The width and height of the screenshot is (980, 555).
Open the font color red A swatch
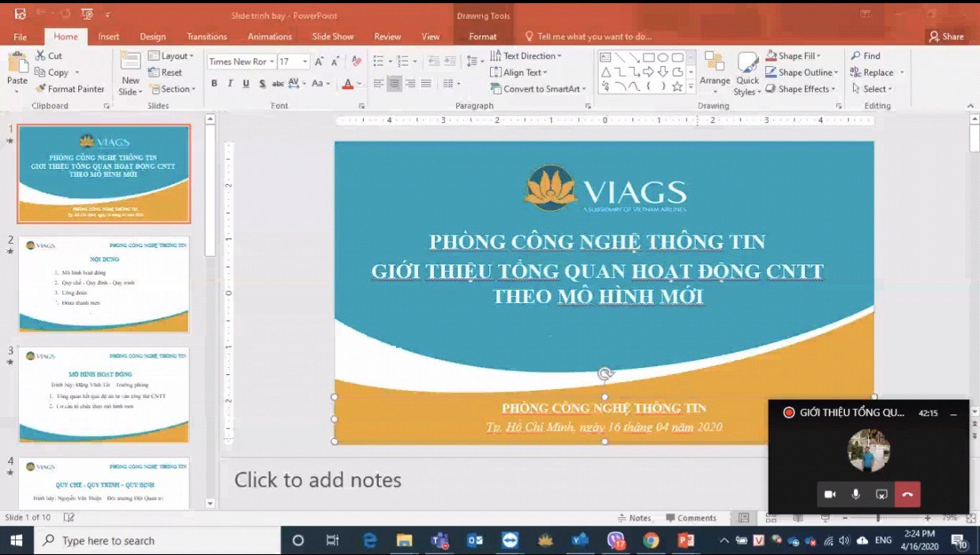[348, 84]
